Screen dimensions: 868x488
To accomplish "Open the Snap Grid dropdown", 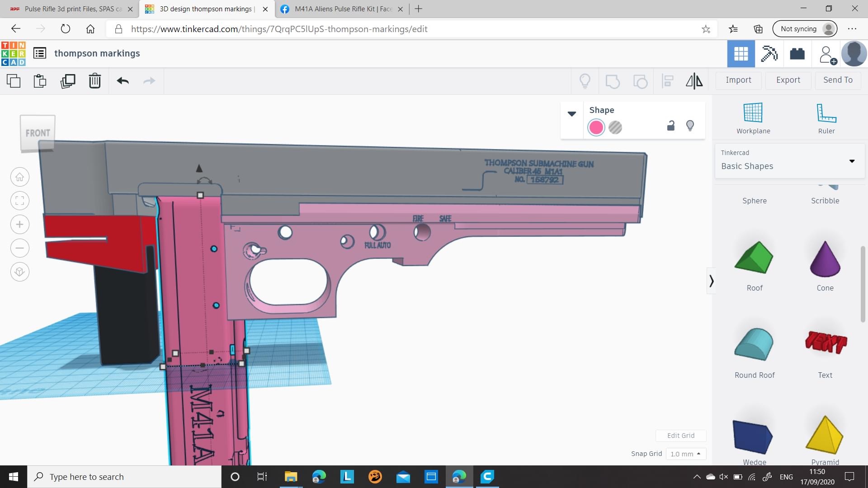I will click(x=685, y=454).
